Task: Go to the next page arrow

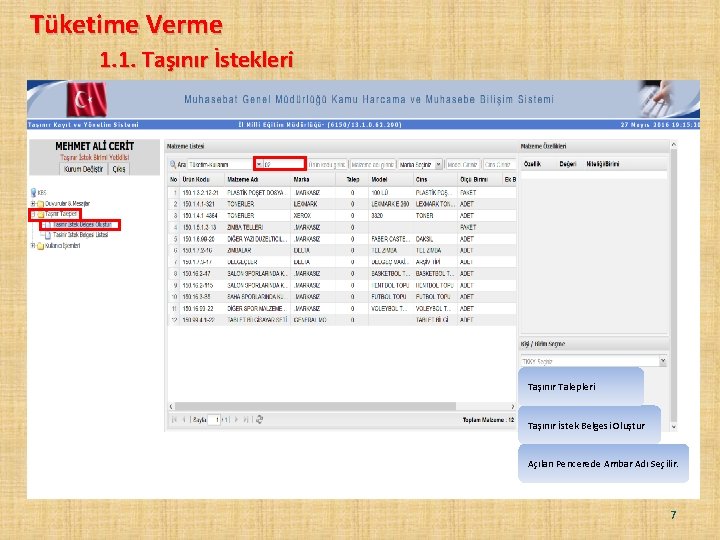Action: click(236, 419)
